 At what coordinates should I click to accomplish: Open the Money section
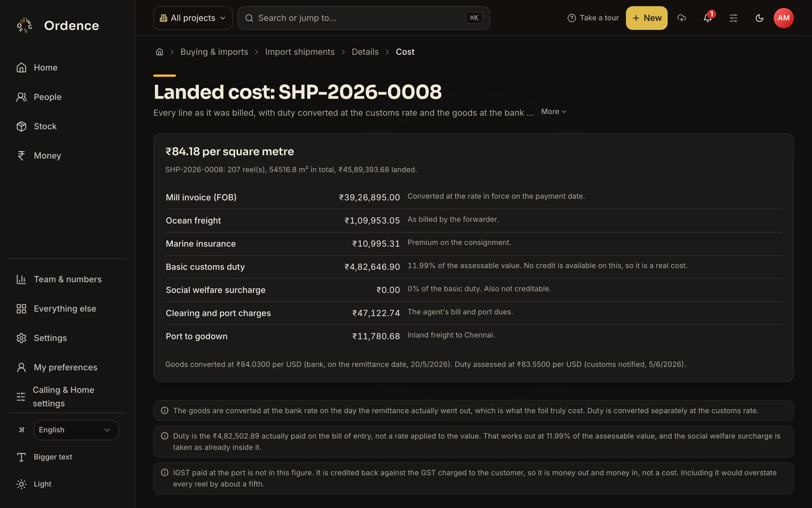tap(67, 156)
